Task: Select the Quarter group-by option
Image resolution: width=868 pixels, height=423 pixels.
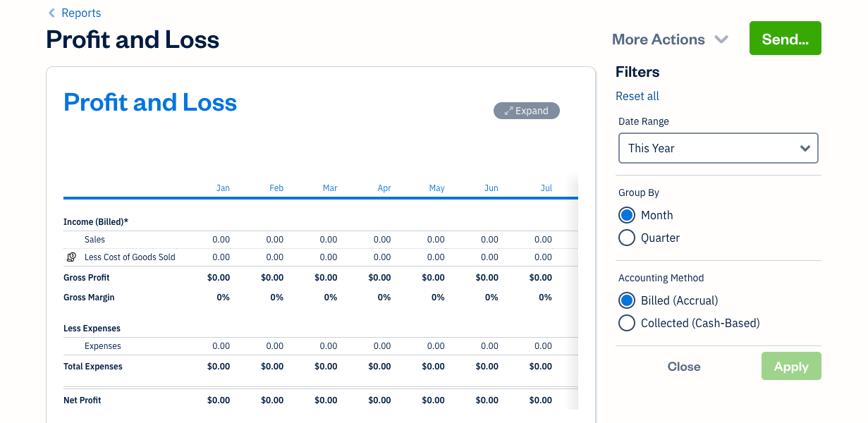Action: pyautogui.click(x=627, y=238)
